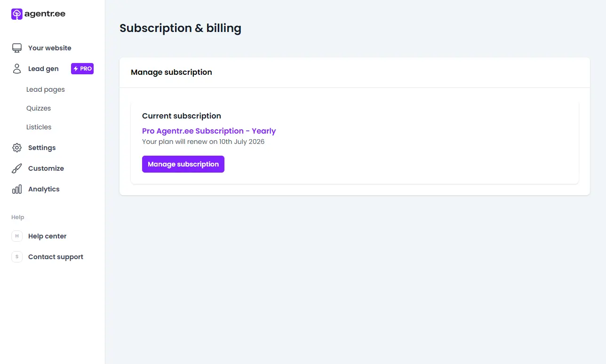Click the paintbrush icon beside Customize

point(17,168)
